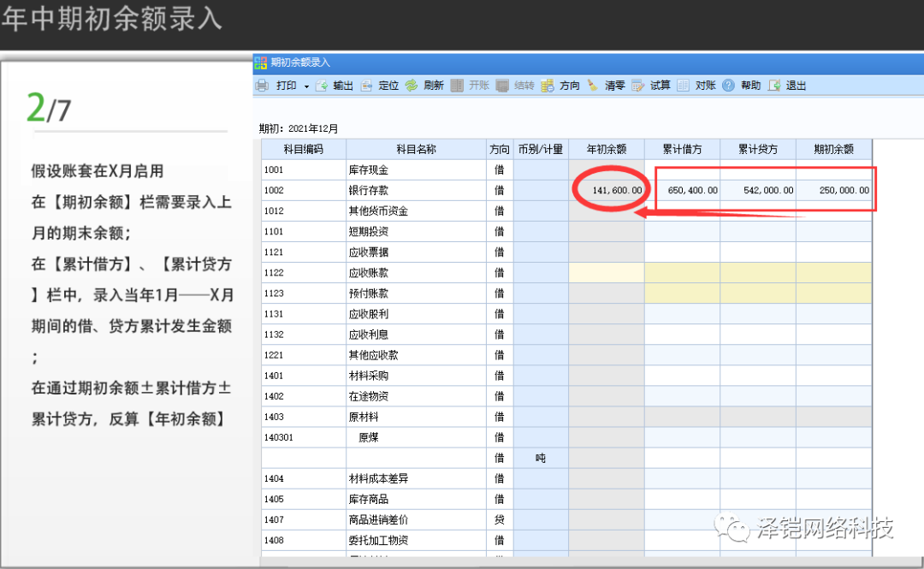Open the dropdown arrow next to 打印

[x=306, y=86]
